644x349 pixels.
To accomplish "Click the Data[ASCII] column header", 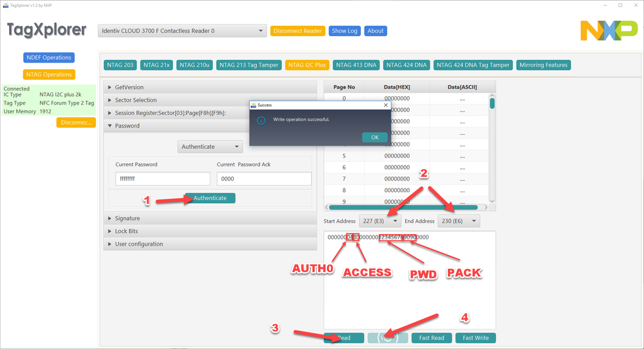I will pyautogui.click(x=462, y=87).
